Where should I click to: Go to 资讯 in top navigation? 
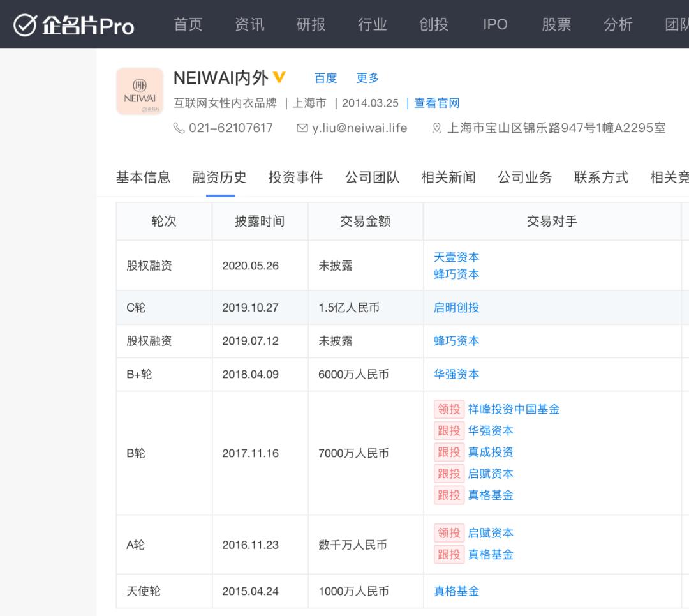click(249, 24)
